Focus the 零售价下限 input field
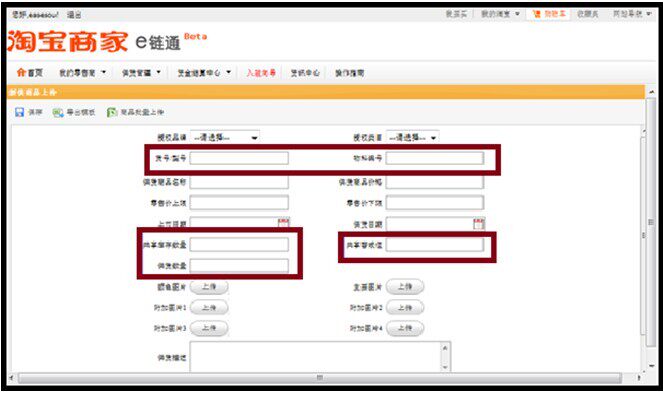 coord(435,203)
